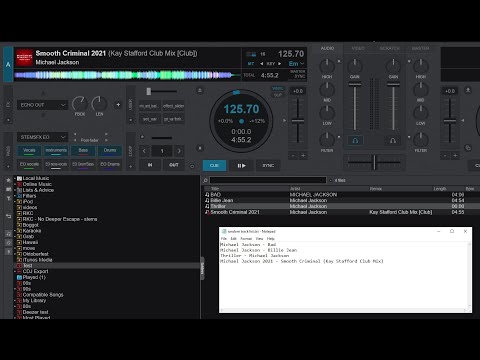Click the loop length value 1
The width and height of the screenshot is (480, 360).
(162, 151)
